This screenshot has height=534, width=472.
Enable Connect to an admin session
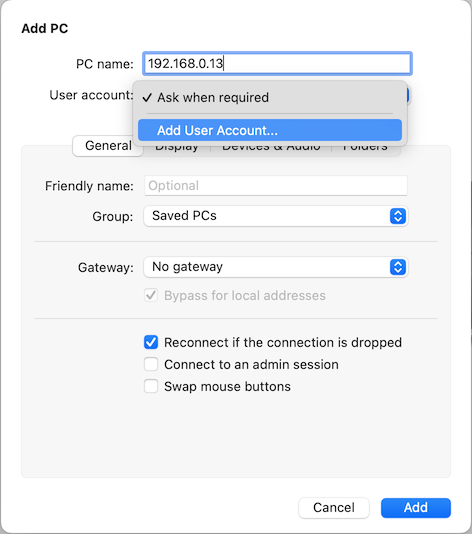point(151,364)
